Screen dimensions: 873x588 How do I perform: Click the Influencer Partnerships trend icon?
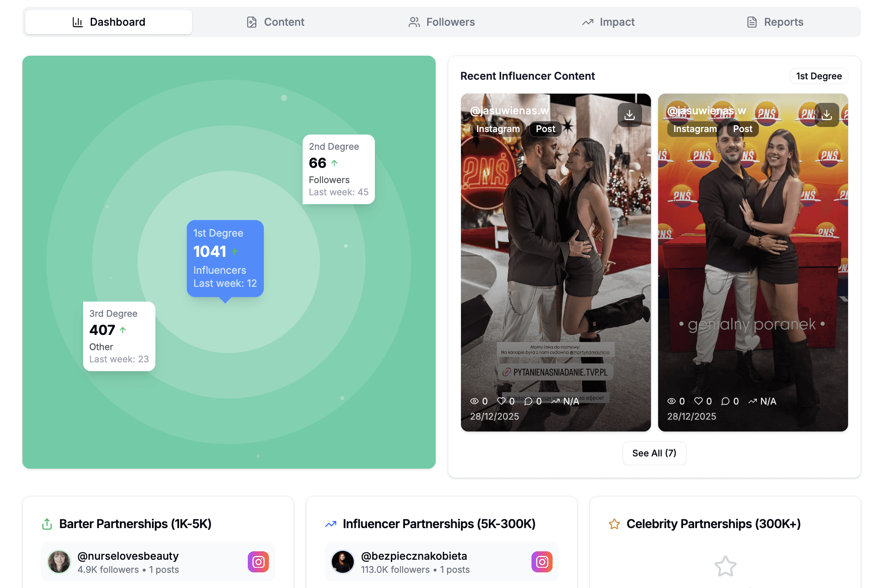(331, 524)
